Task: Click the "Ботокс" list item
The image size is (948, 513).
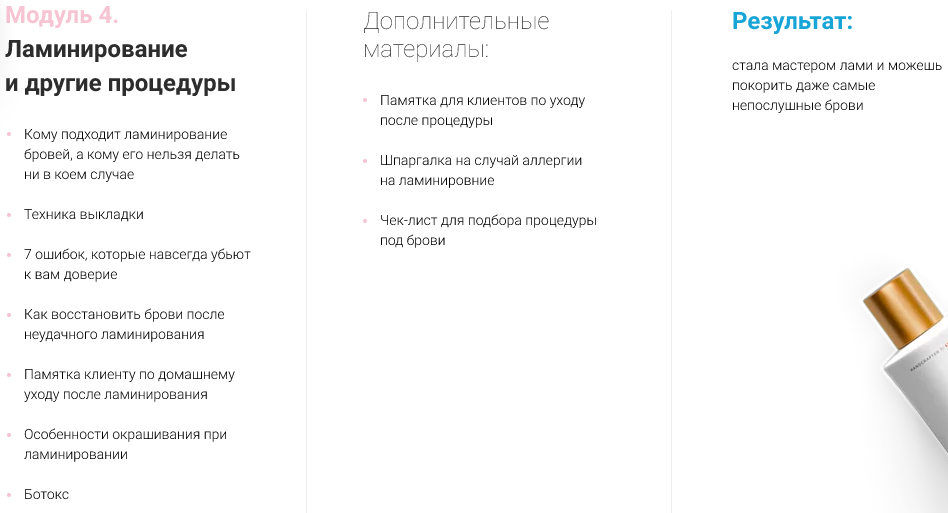Action: (x=46, y=494)
